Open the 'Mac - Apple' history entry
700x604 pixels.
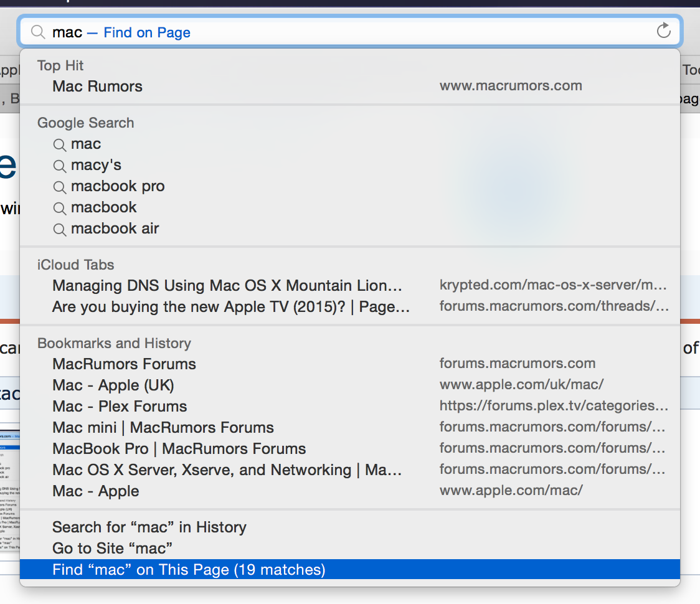click(x=349, y=491)
